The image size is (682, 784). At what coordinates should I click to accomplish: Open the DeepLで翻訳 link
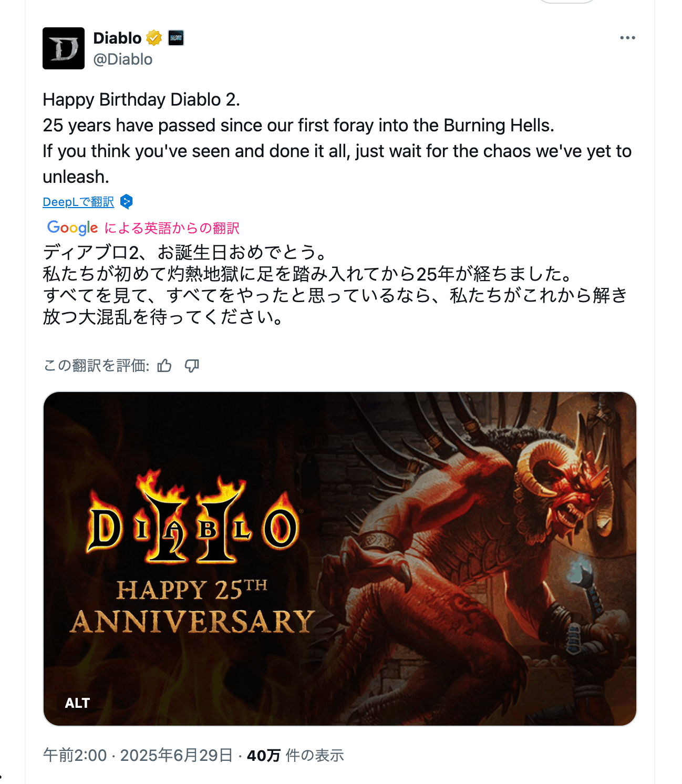78,202
